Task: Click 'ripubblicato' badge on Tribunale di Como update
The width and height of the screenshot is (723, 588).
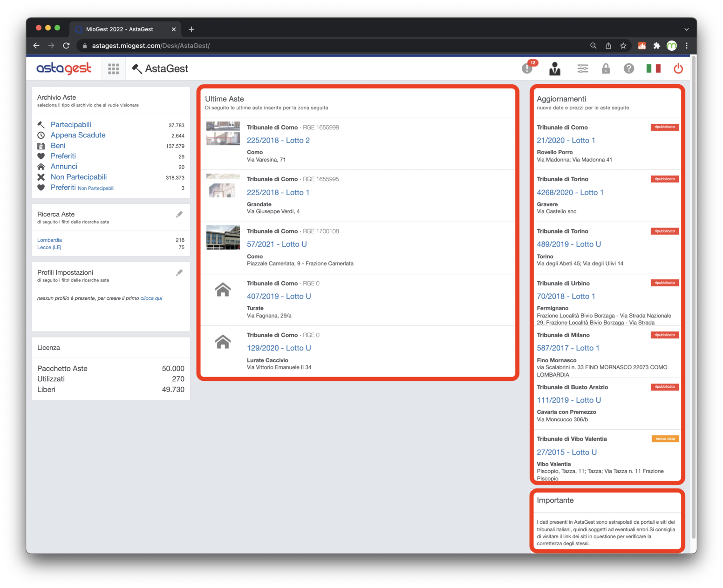Action: click(x=665, y=127)
